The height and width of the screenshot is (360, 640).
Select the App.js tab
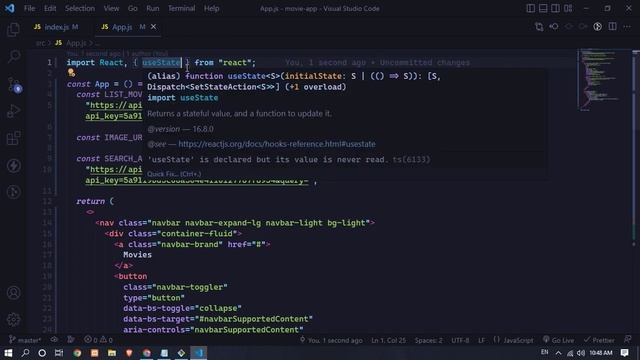tap(122, 27)
